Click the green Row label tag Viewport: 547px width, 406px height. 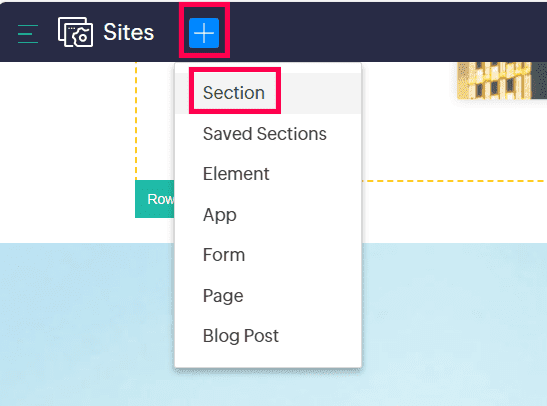click(x=155, y=199)
